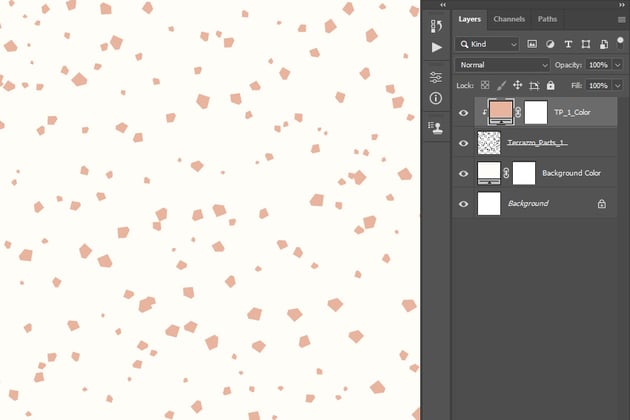The image size is (630, 420).
Task: Click the Fill 100% field
Action: coord(599,85)
